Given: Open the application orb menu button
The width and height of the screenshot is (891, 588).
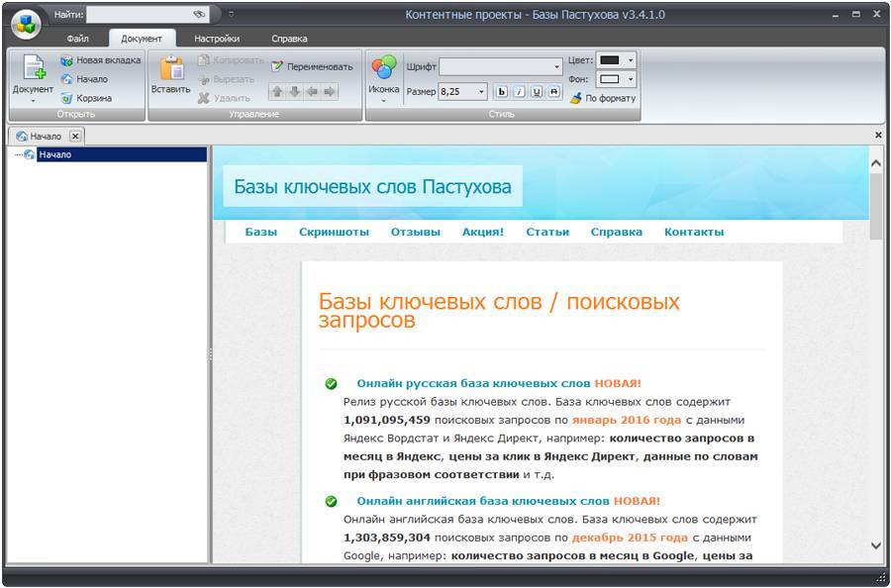Looking at the screenshot, I should click(26, 24).
